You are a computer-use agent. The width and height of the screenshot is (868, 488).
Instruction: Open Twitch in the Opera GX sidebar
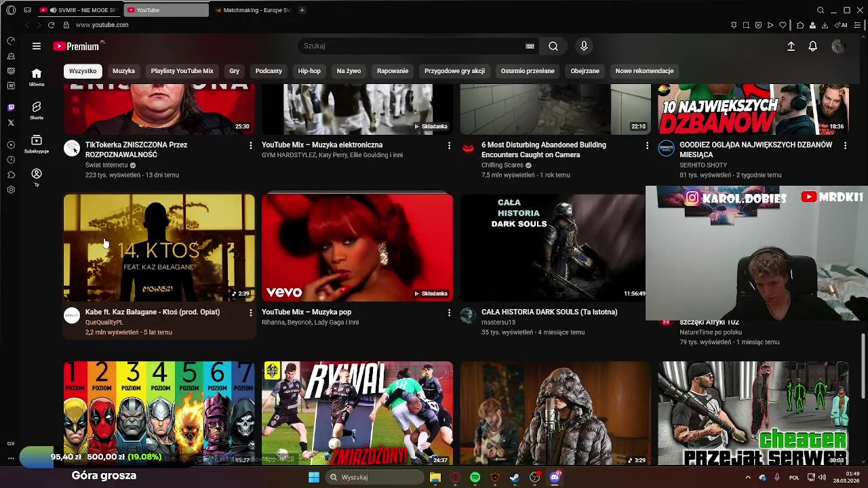point(11,108)
